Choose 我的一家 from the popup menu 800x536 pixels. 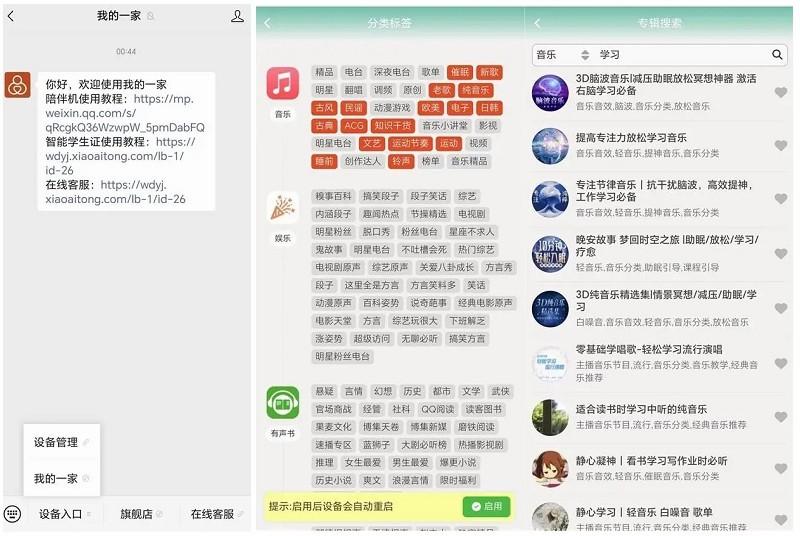61,478
